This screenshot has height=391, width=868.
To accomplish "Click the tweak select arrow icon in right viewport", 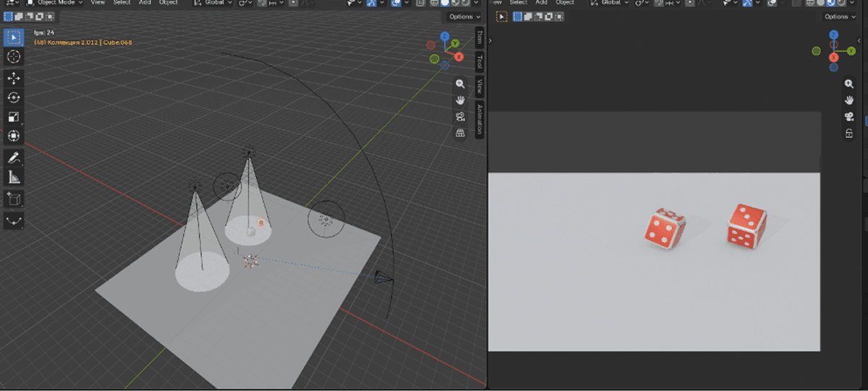I will [502, 16].
